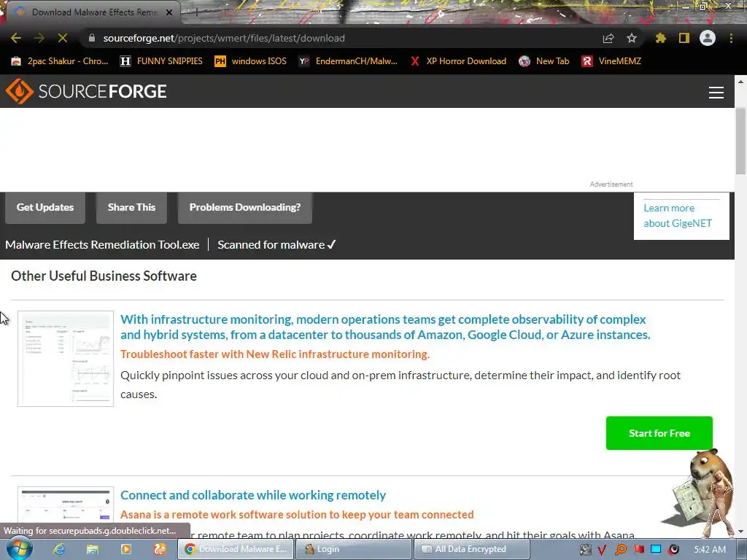The width and height of the screenshot is (747, 560).
Task: Click the Show Desktop strip in taskbar
Action: 741,550
